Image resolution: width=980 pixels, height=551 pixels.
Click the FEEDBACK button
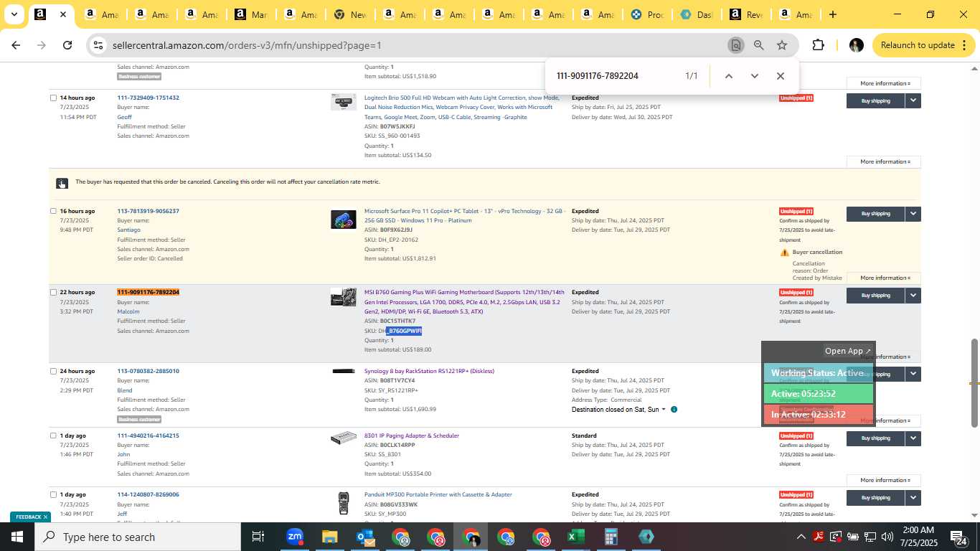[30, 517]
